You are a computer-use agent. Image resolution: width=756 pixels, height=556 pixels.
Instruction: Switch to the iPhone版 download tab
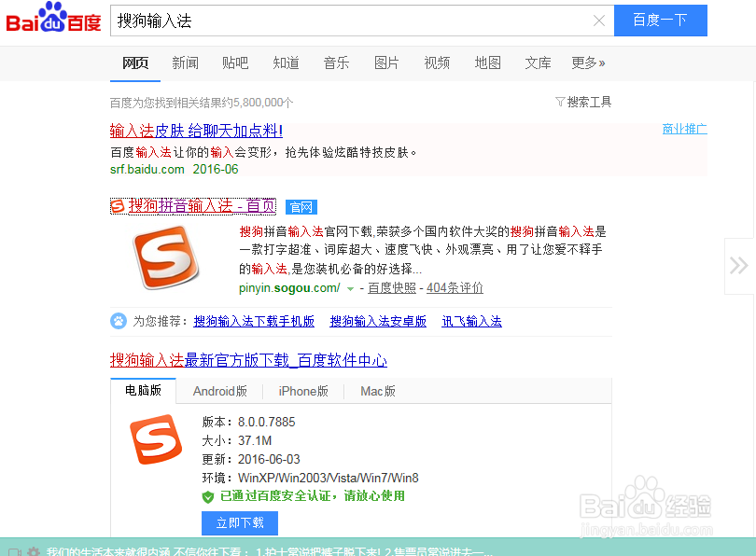tap(303, 391)
